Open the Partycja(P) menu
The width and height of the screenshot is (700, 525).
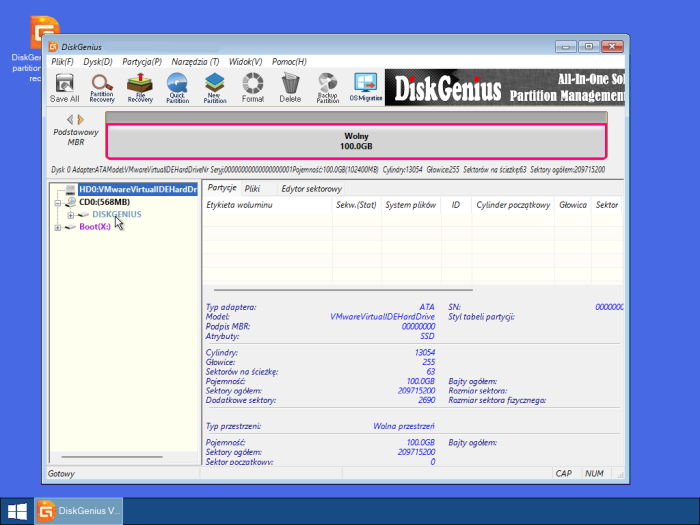pos(142,62)
